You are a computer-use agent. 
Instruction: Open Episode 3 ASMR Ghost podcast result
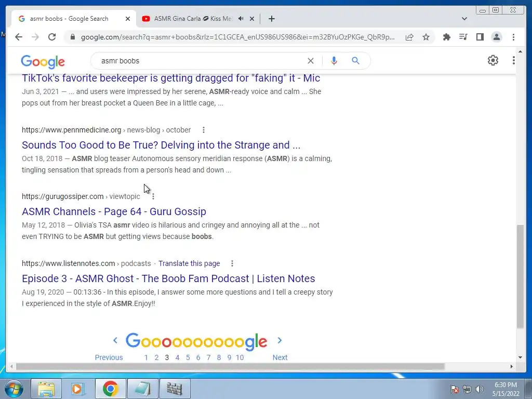click(168, 278)
